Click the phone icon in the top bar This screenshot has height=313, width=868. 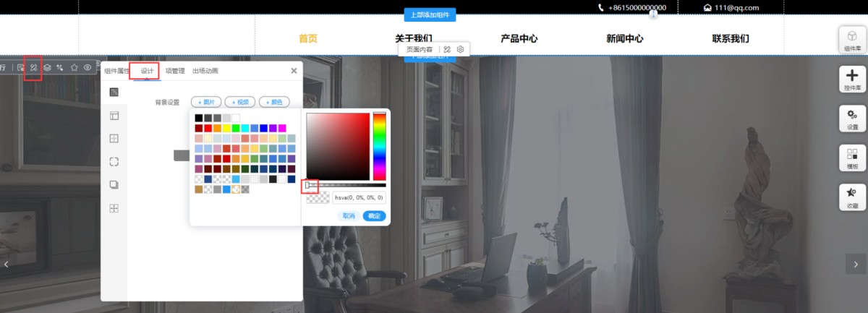(x=601, y=7)
